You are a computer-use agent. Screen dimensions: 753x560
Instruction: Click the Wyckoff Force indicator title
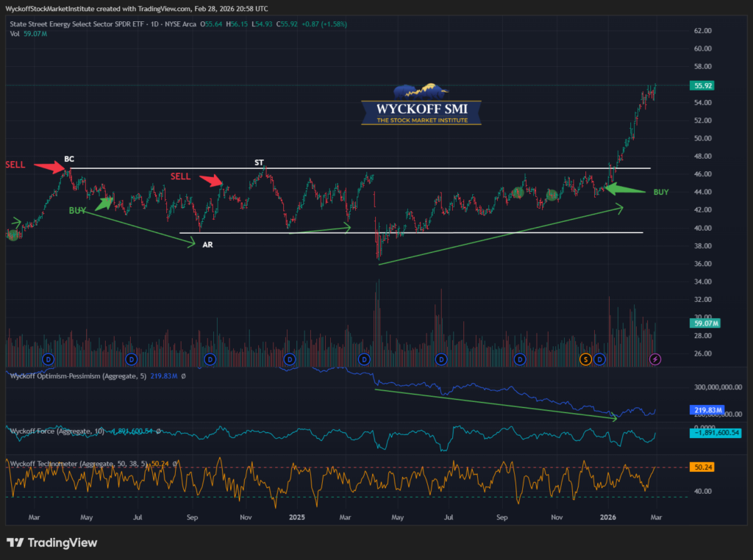[57, 430]
